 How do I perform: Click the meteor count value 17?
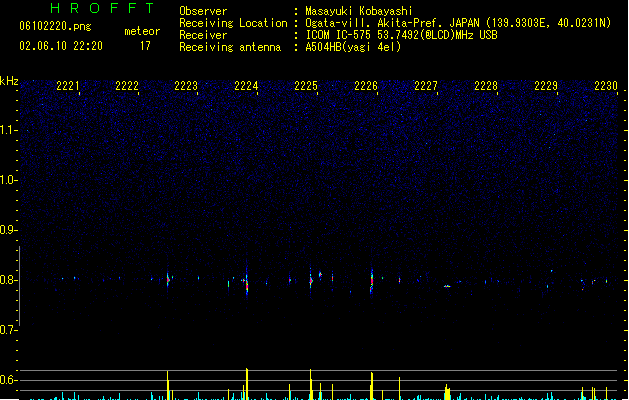pos(145,46)
